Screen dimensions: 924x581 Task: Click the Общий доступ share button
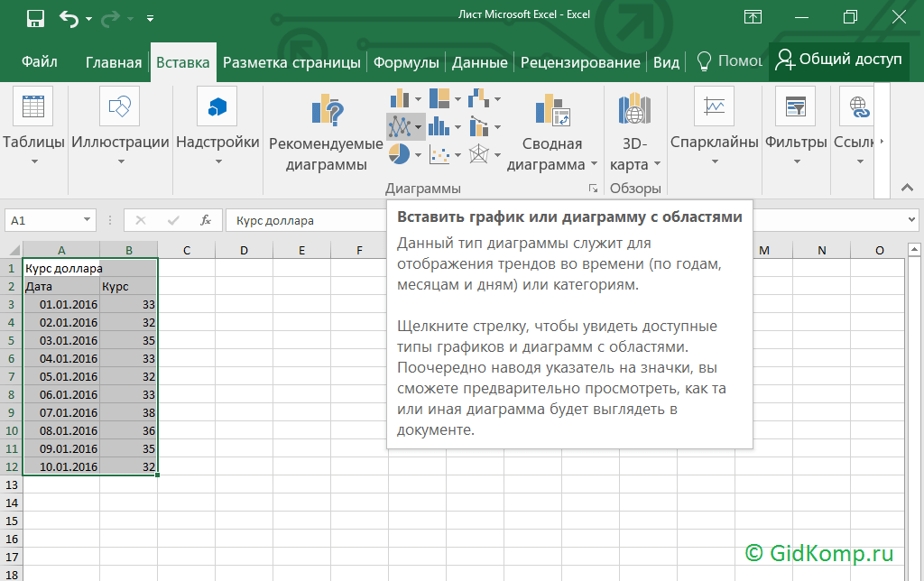(839, 60)
